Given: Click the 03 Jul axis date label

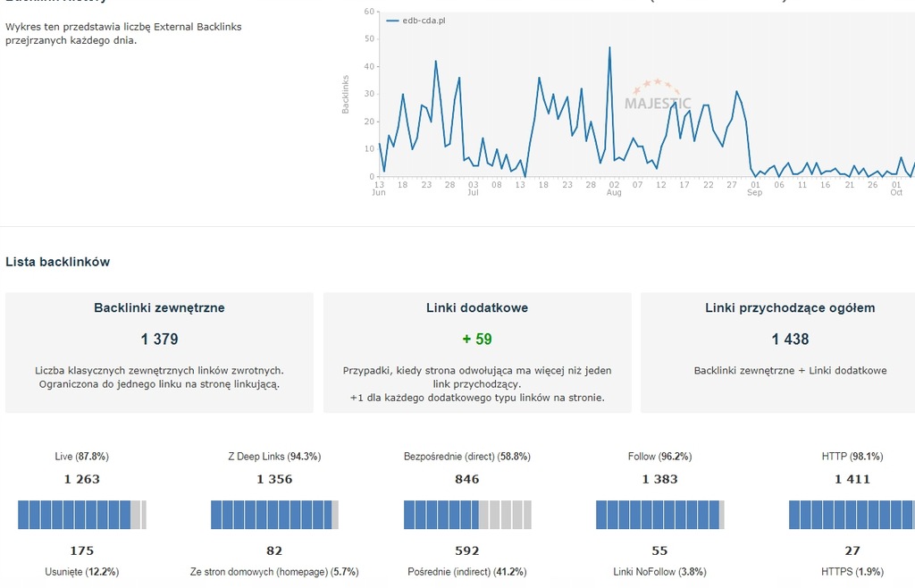Looking at the screenshot, I should [x=473, y=189].
